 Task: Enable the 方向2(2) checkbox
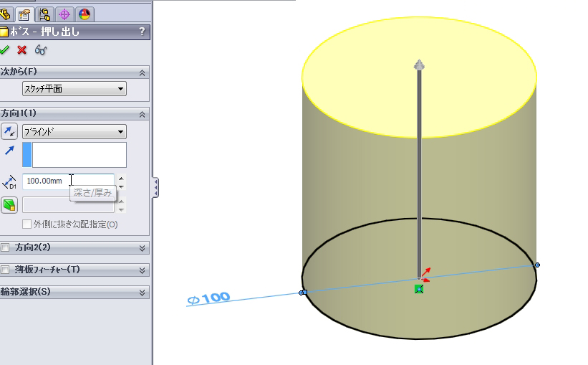pyautogui.click(x=6, y=248)
